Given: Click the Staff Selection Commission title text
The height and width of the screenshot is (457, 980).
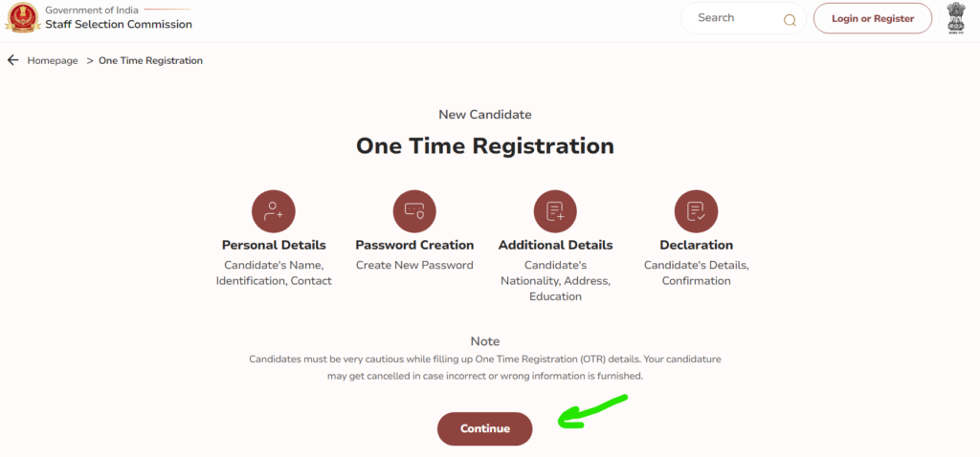Looking at the screenshot, I should [x=119, y=24].
